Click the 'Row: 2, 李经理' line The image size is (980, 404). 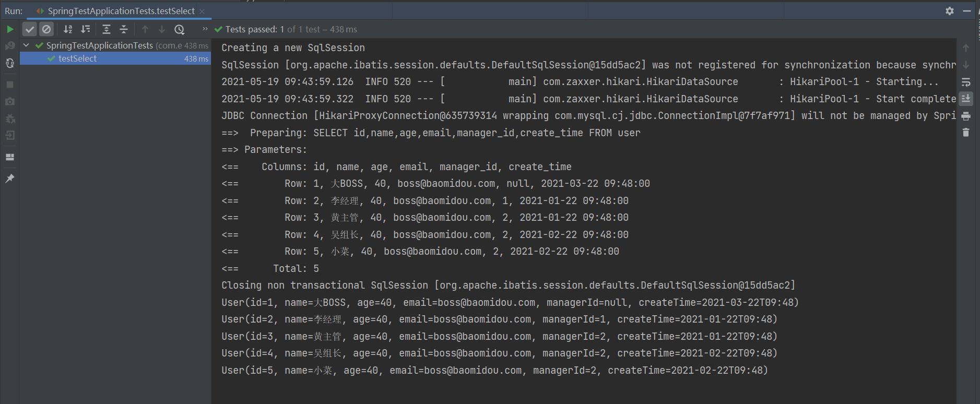[x=425, y=201]
